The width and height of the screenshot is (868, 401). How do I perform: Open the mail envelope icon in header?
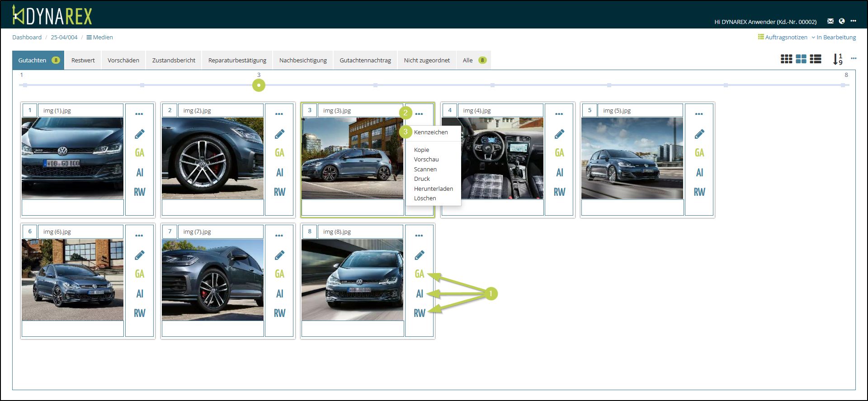point(830,21)
